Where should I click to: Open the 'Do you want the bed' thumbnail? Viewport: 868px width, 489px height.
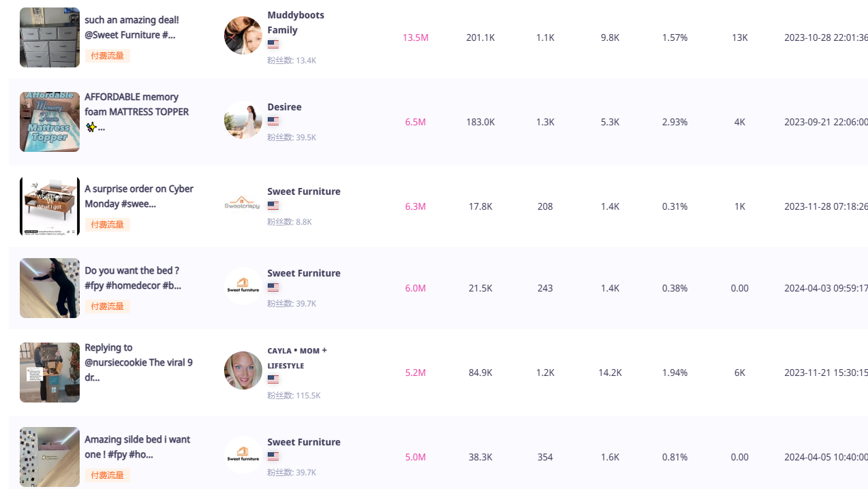pos(50,288)
